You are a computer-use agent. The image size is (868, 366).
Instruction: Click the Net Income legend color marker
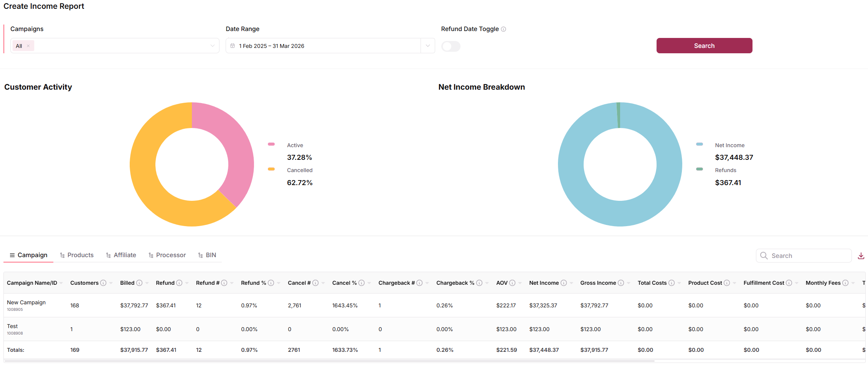[700, 144]
